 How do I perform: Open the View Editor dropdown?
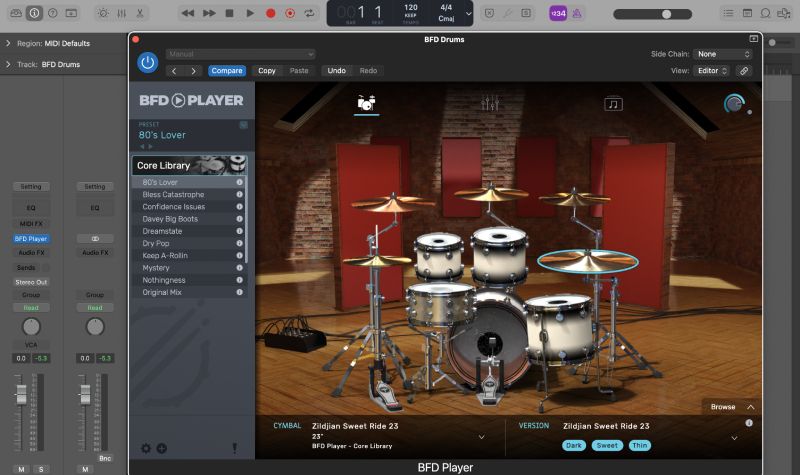(x=711, y=71)
